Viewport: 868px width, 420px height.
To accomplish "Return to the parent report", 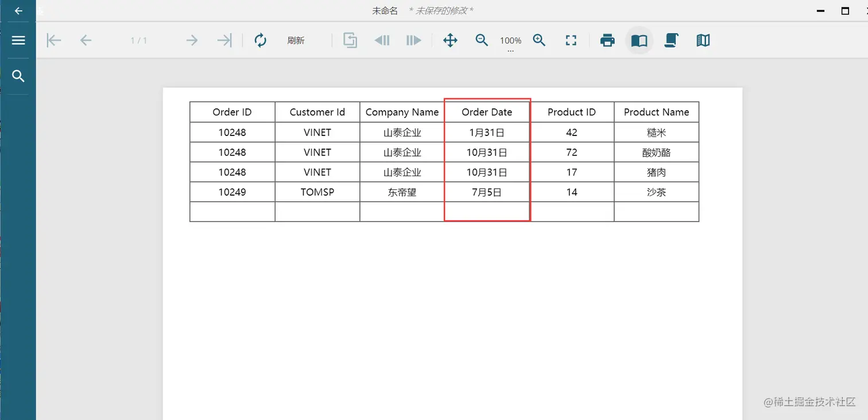I will 350,40.
